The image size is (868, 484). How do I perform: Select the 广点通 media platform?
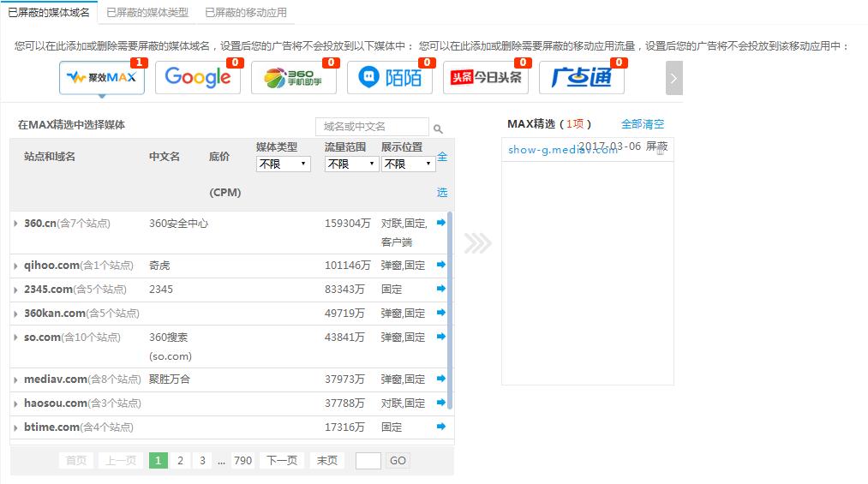[x=581, y=78]
